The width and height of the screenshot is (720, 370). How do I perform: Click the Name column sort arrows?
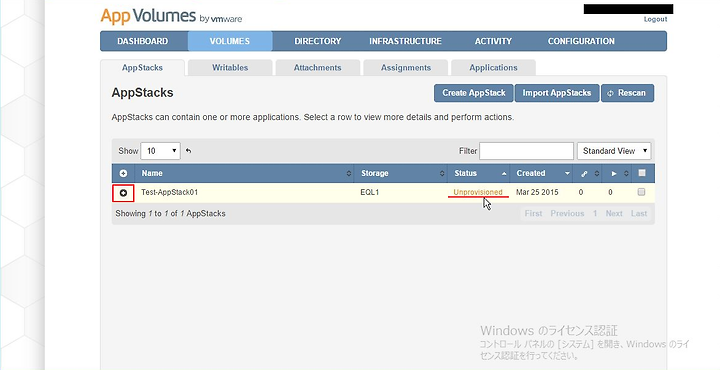coord(349,174)
